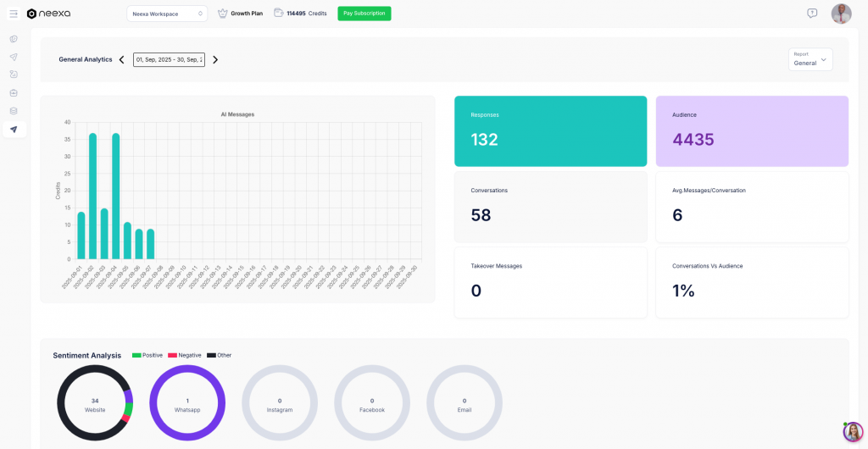
Task: Open the Neexa Workspace dropdown
Action: 167,14
